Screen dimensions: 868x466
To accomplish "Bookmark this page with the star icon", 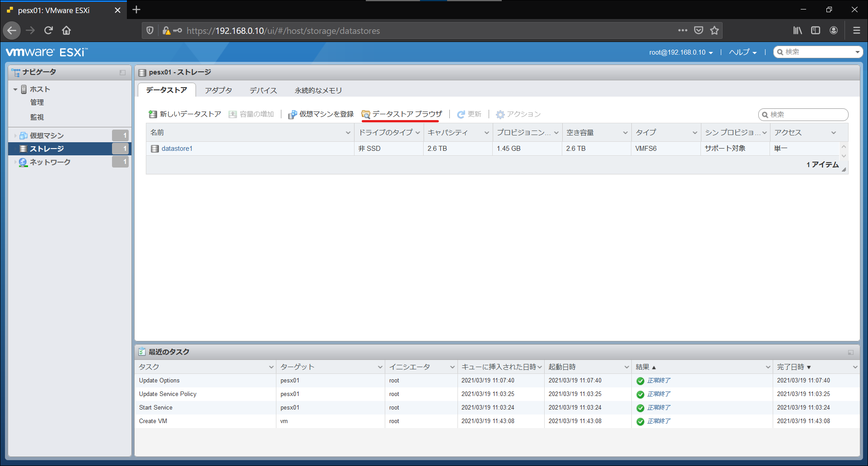I will 714,31.
